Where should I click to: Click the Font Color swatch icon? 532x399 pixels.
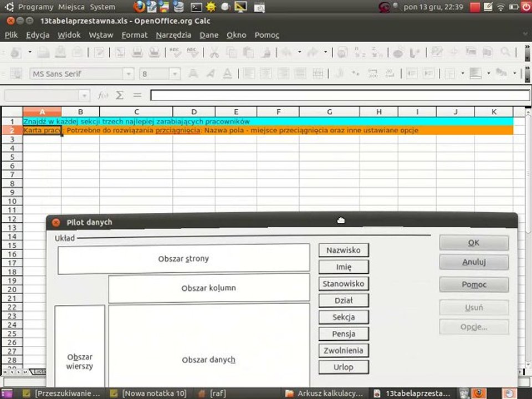(502, 73)
